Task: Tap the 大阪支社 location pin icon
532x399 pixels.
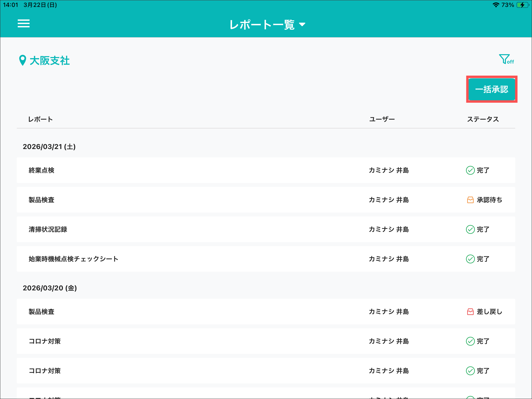Action: [22, 60]
